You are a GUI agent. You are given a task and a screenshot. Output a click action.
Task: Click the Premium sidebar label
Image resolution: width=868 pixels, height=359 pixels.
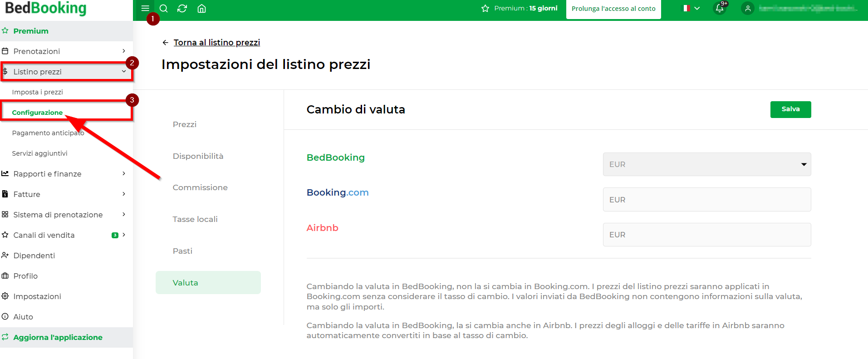tap(31, 31)
